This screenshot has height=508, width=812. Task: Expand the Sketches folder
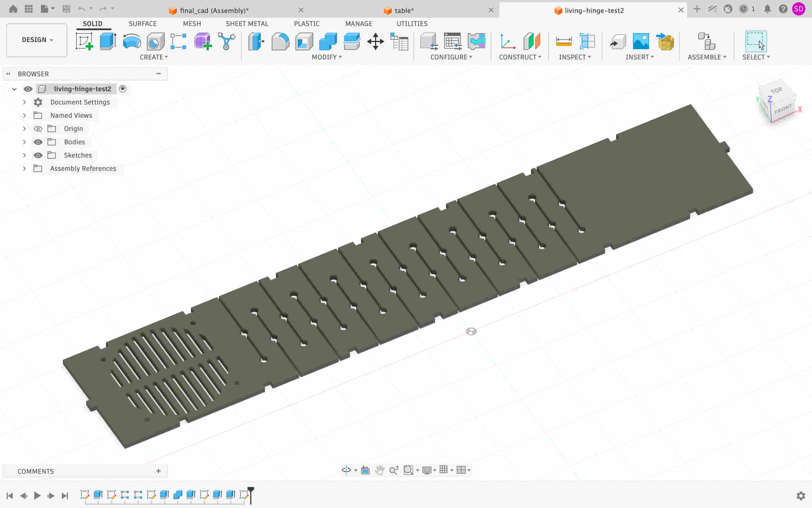click(x=24, y=155)
